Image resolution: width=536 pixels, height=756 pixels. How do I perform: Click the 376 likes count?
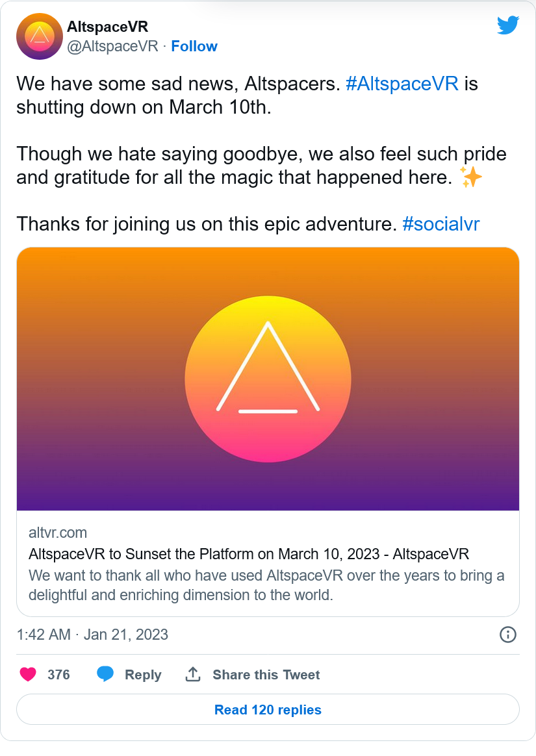[58, 675]
